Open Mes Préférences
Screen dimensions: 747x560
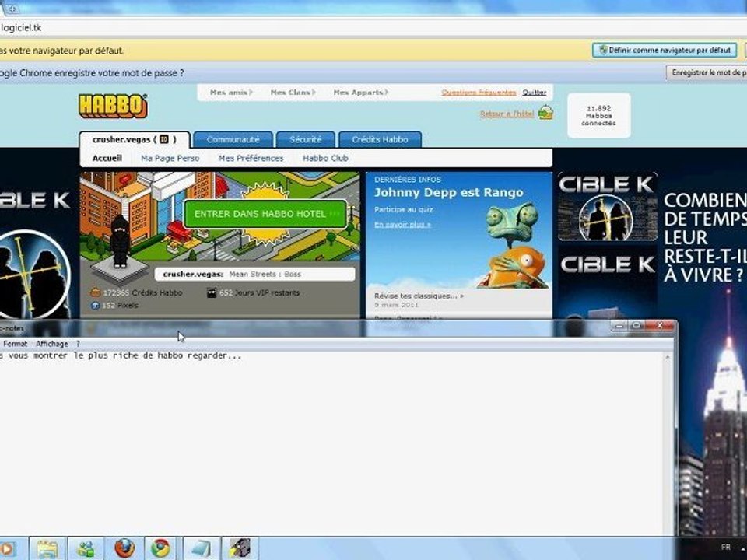click(x=251, y=158)
